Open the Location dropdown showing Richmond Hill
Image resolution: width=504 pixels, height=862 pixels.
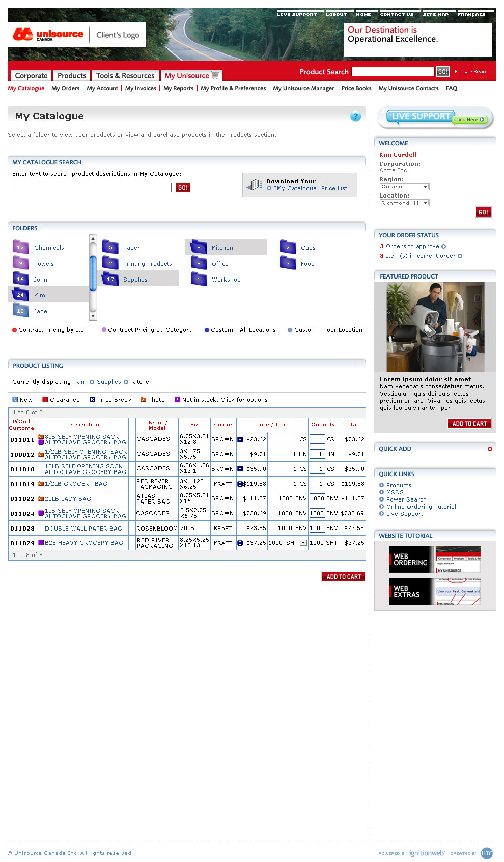click(x=425, y=203)
